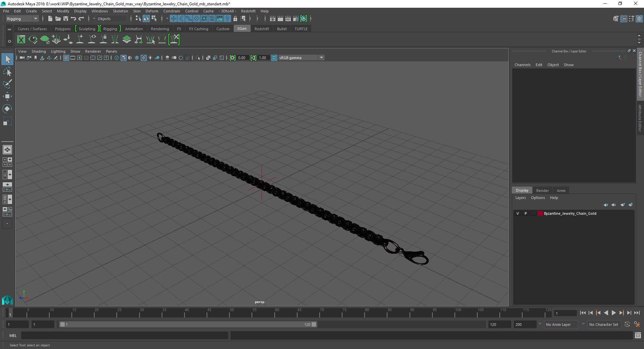Click the Undo arrow icon

73,19
